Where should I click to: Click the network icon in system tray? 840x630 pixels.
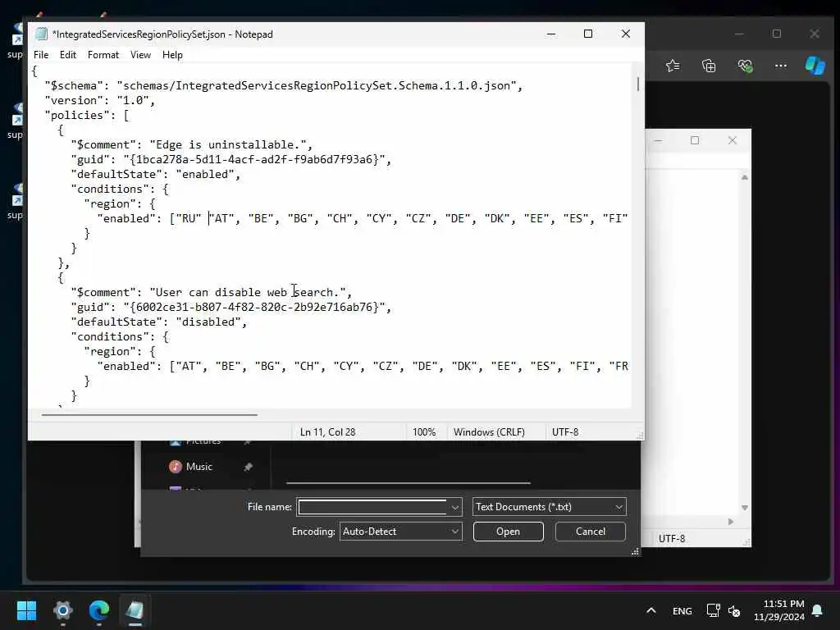(713, 610)
